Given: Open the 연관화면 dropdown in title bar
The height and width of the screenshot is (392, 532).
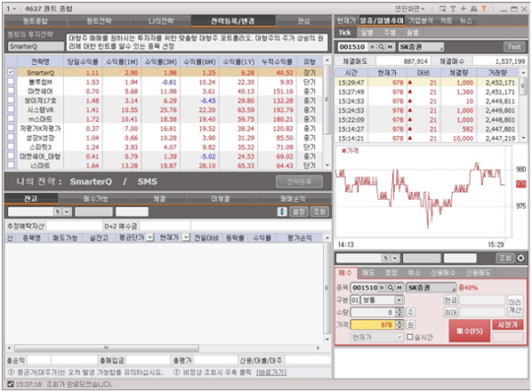Looking at the screenshot, I should pos(410,9).
